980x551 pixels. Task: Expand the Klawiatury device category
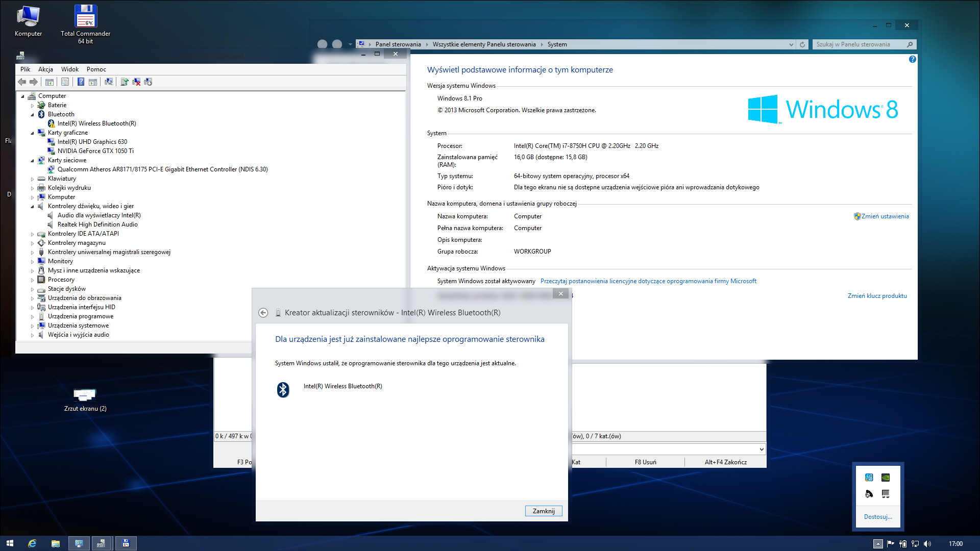pyautogui.click(x=32, y=179)
